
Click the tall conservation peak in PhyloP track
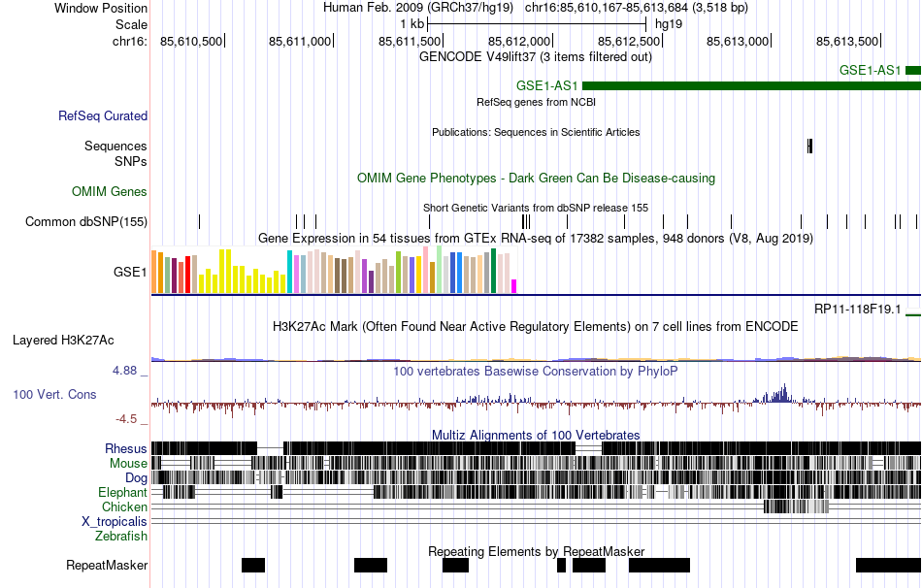(782, 393)
